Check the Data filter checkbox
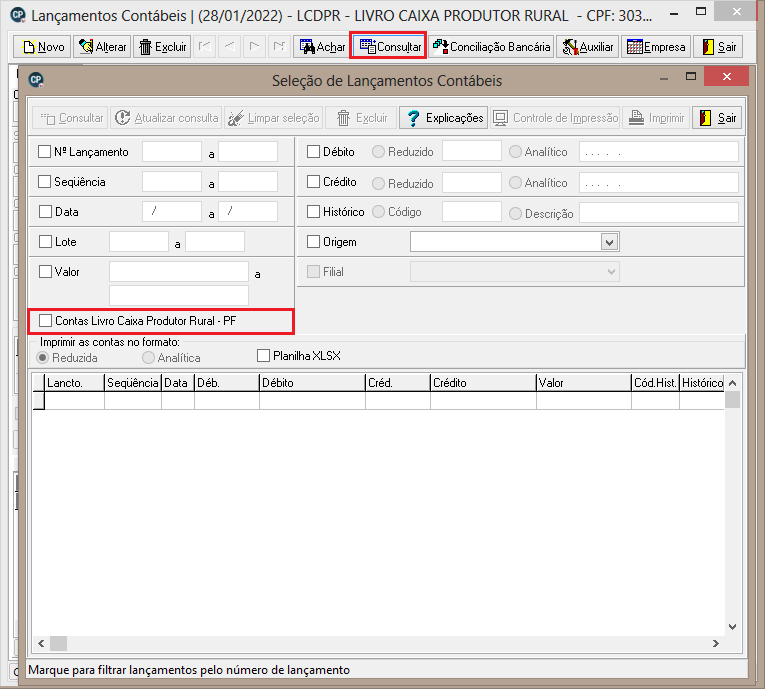Screen dimensions: 765x689 click(x=45, y=212)
